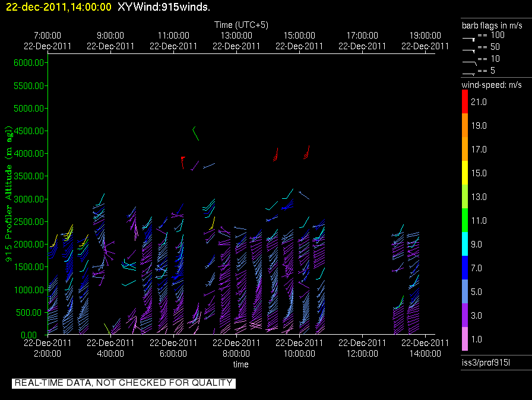The height and width of the screenshot is (400, 532).
Task: Click the dark blue 7.0 wind-speed color band
Action: pos(465,268)
